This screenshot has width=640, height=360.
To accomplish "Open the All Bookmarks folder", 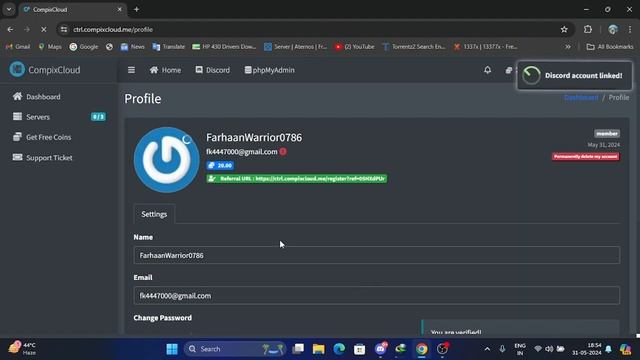I will tap(610, 47).
